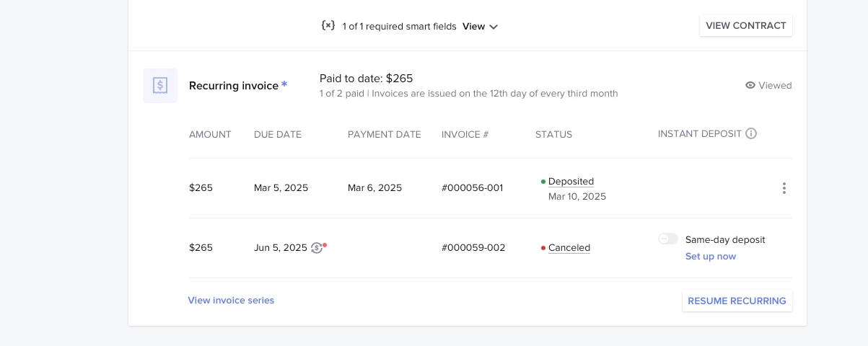Screen dimensions: 868x346
Task: Click the underlined Canceled status label
Action: pos(569,248)
